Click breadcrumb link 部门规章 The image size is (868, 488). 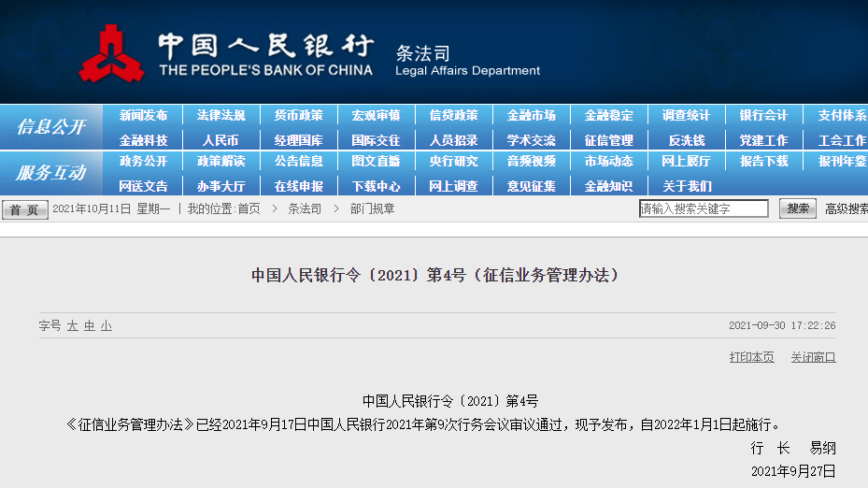[x=372, y=208]
